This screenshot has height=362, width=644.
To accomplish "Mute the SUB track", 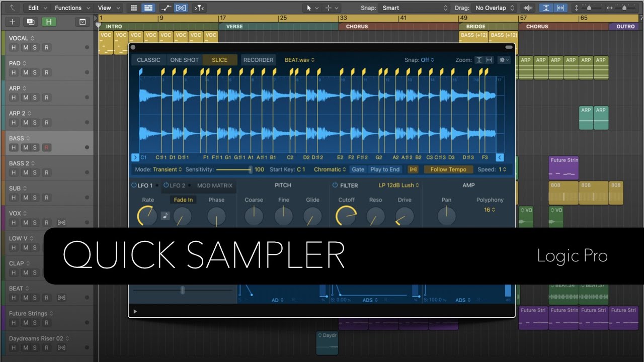I will coord(24,198).
